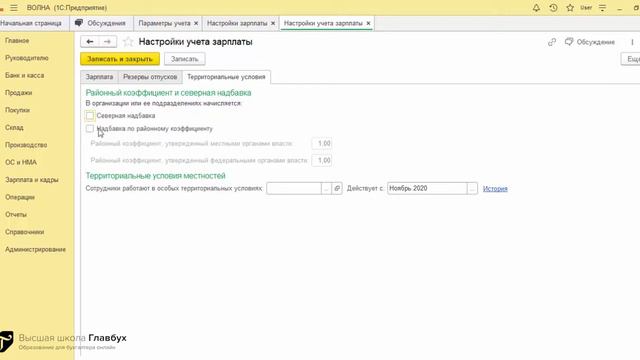Open Склад section

point(14,127)
